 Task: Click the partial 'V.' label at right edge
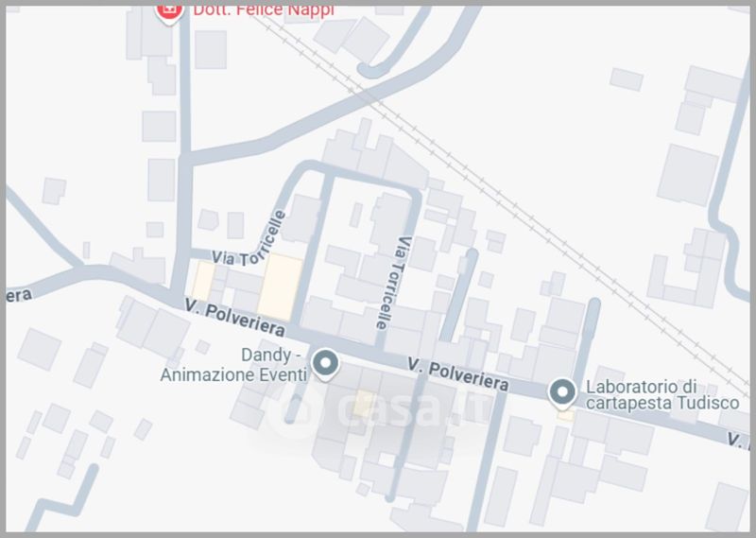click(738, 441)
